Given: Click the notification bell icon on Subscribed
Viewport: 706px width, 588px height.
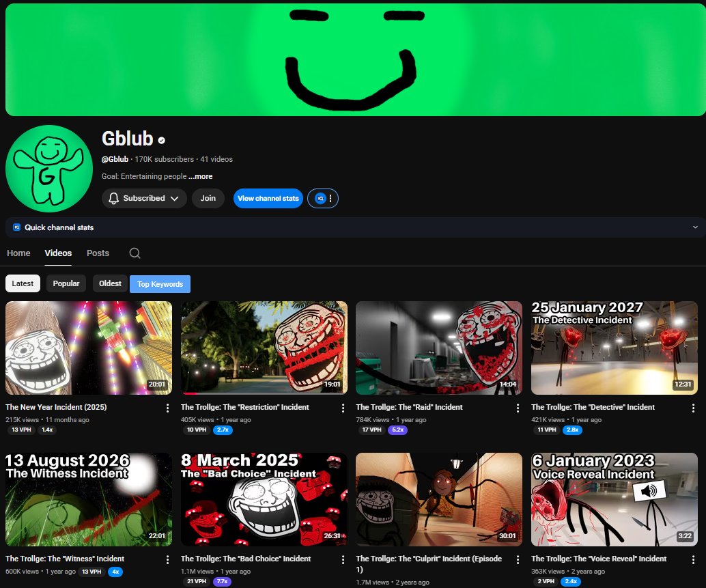Looking at the screenshot, I should [114, 198].
